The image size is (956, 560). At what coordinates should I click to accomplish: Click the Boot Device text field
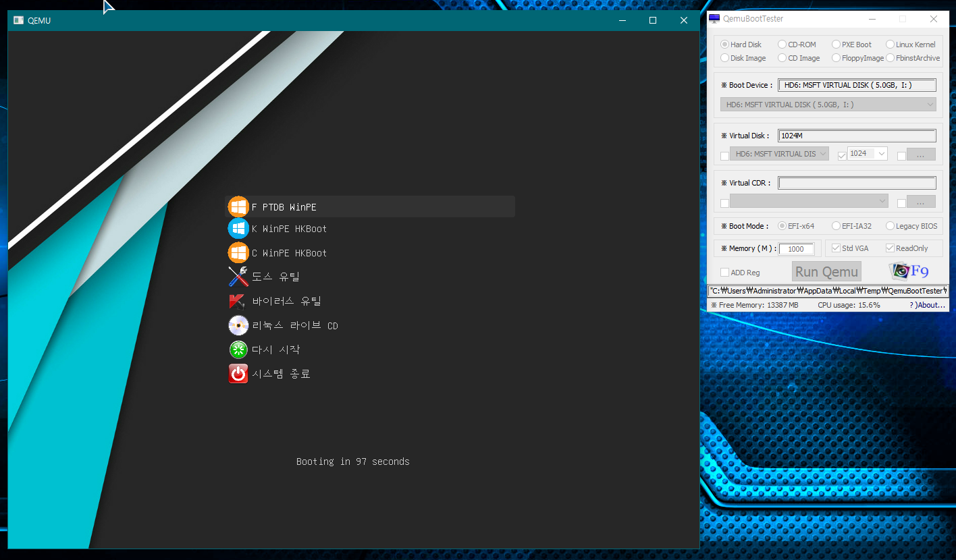[857, 85]
